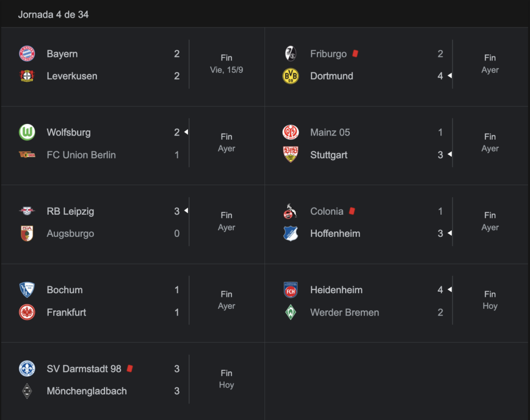This screenshot has height=420, width=530.
Task: Click the Eintracht Frankfurt eagle logo
Action: 27,312
